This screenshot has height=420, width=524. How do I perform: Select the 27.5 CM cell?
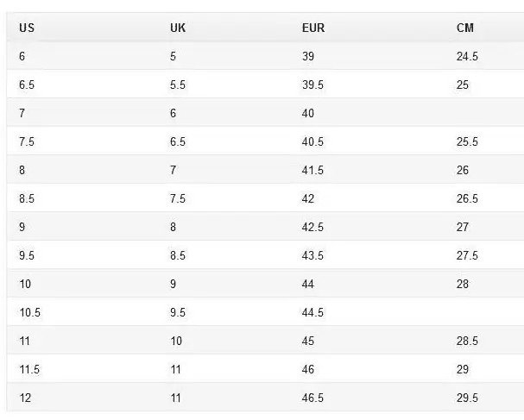click(x=467, y=255)
